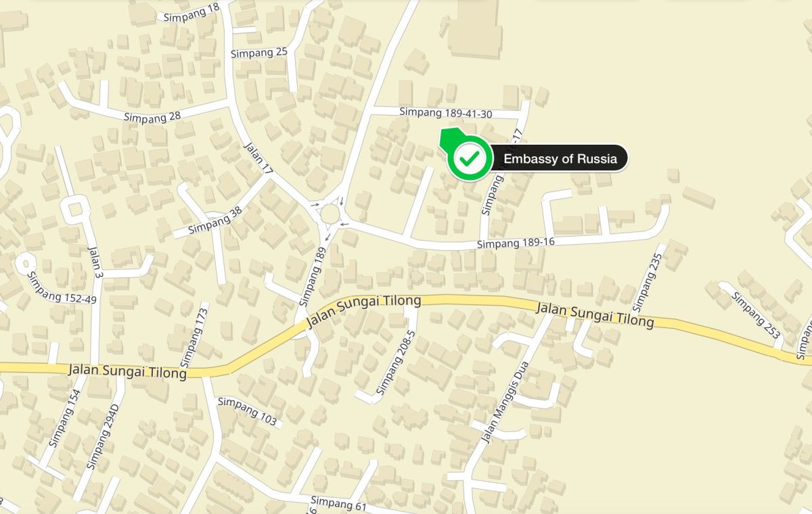Screen dimensions: 812x514
Task: Select the Simpang 152-49 label
Action: tap(62, 287)
